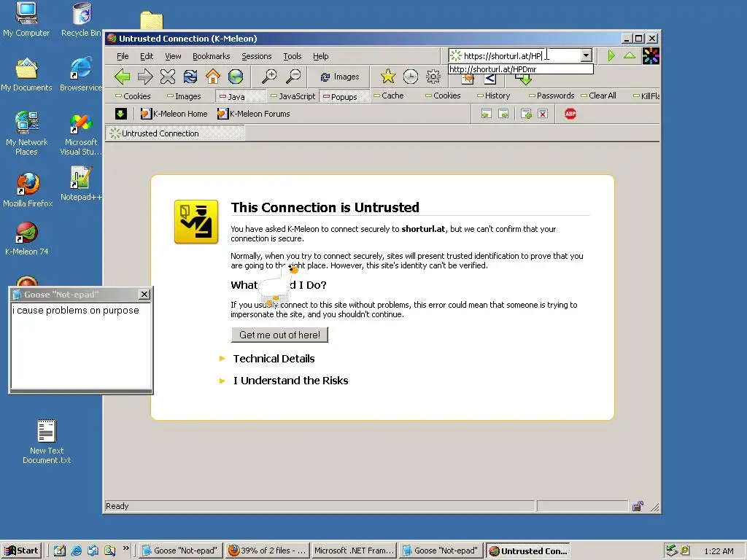
Task: Toggle the JavaScript privacy option
Action: (x=293, y=96)
